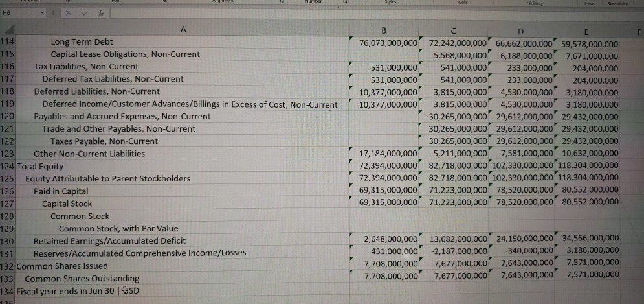Select row 134 header

click(x=7, y=291)
